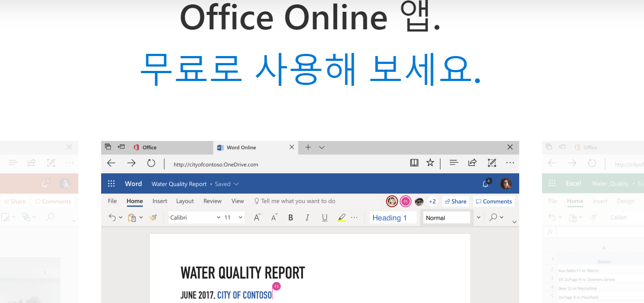This screenshot has height=303, width=644.
Task: Grow font size with larger A icon
Action: coord(257,217)
